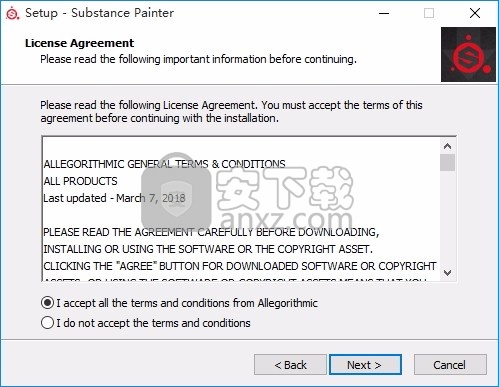Click the 'I accept all the terms' label text
Viewport: 499px width, 387px height.
click(x=187, y=303)
